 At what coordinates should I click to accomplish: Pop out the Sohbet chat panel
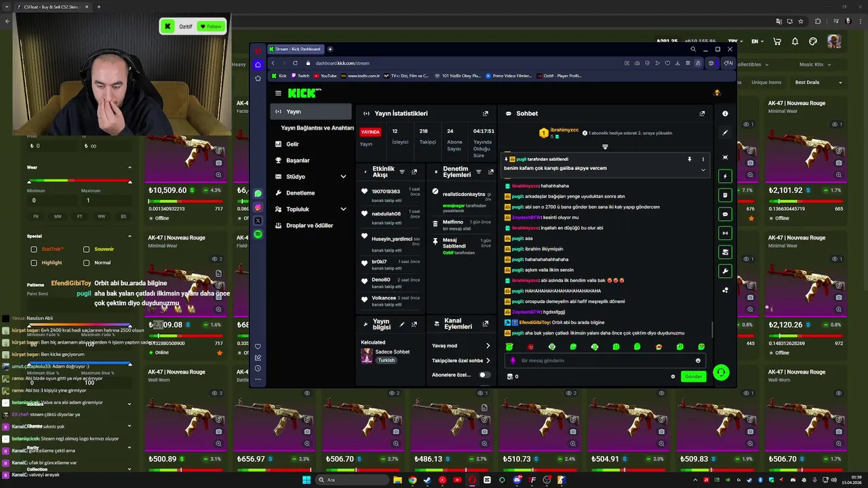coord(702,114)
